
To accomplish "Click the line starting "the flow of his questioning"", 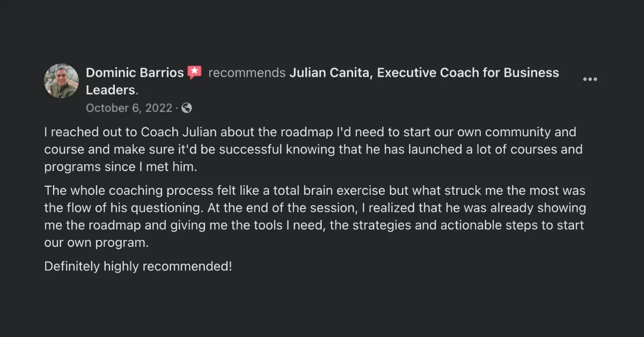I will pos(315,208).
